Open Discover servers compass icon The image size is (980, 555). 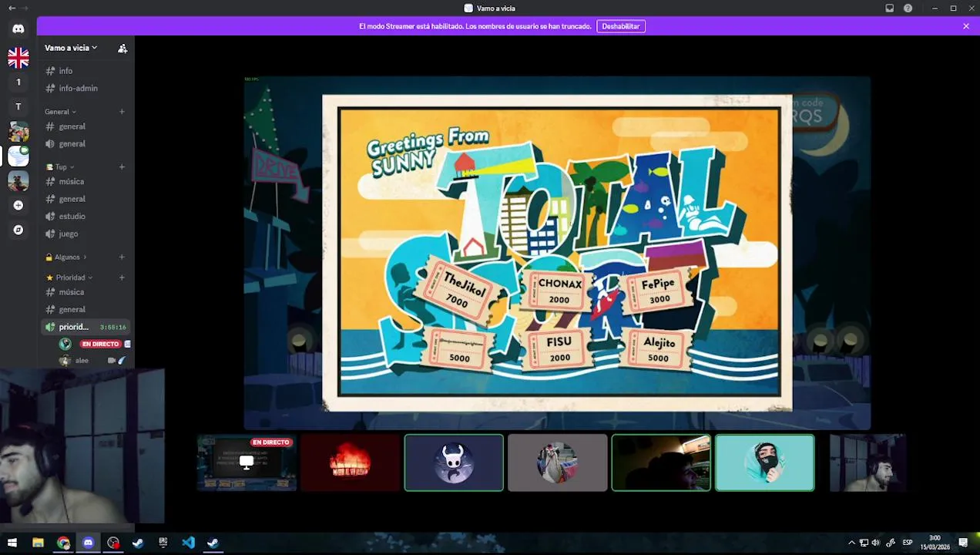tap(18, 230)
